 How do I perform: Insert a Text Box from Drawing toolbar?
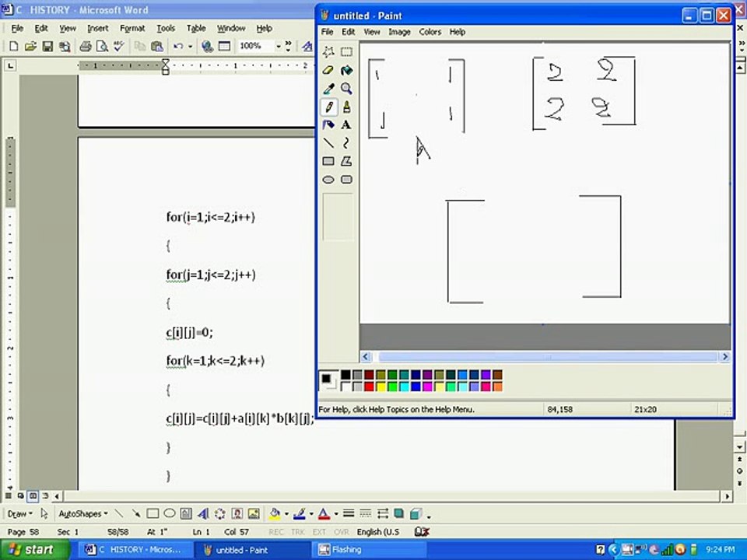(186, 514)
